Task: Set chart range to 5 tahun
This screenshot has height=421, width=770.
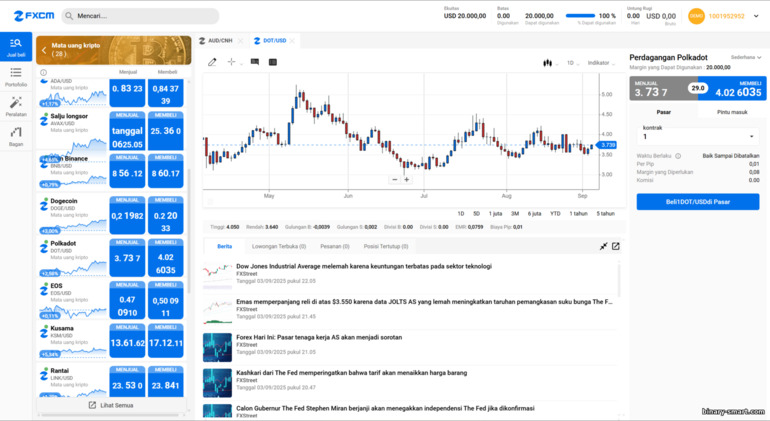Action: tap(605, 214)
